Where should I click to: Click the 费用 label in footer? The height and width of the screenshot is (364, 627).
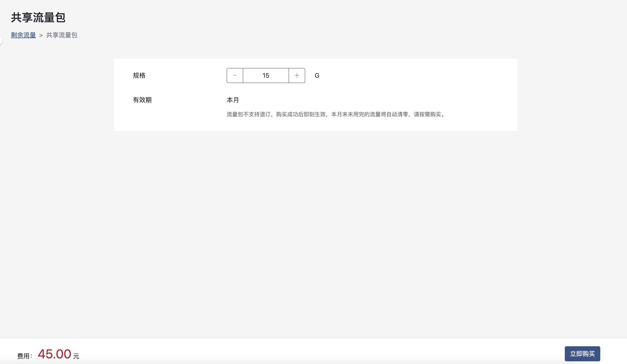click(24, 356)
